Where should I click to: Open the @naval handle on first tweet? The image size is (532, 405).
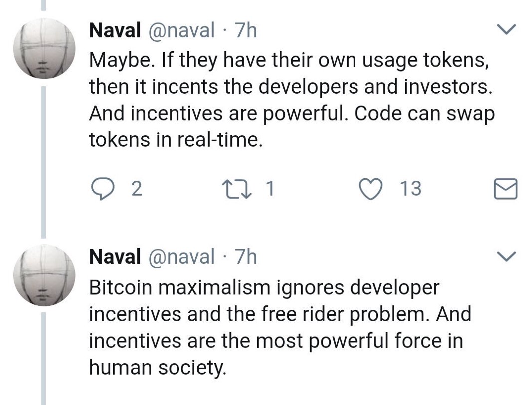[x=181, y=31]
